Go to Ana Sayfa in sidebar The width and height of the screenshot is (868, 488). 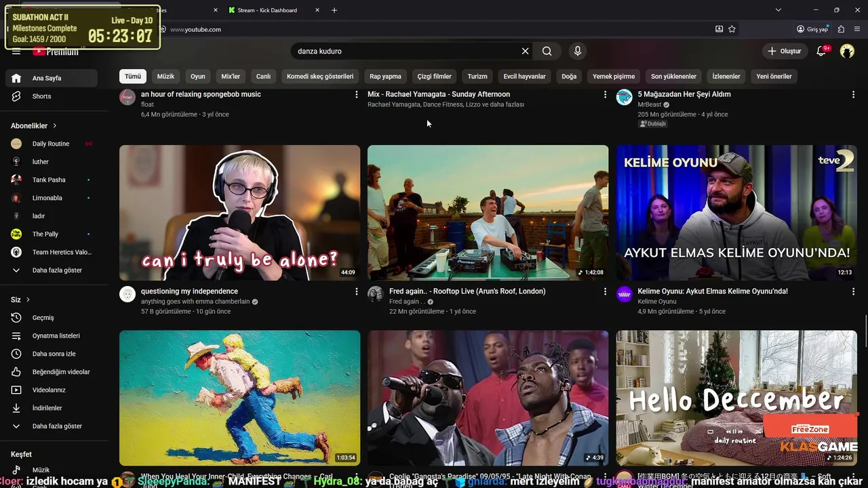[52, 78]
